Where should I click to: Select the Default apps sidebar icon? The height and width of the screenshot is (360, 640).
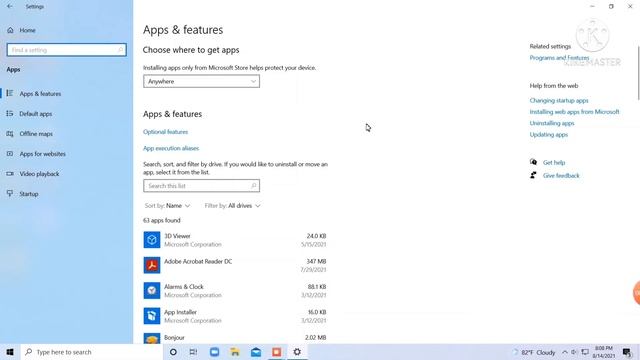pyautogui.click(x=10, y=113)
